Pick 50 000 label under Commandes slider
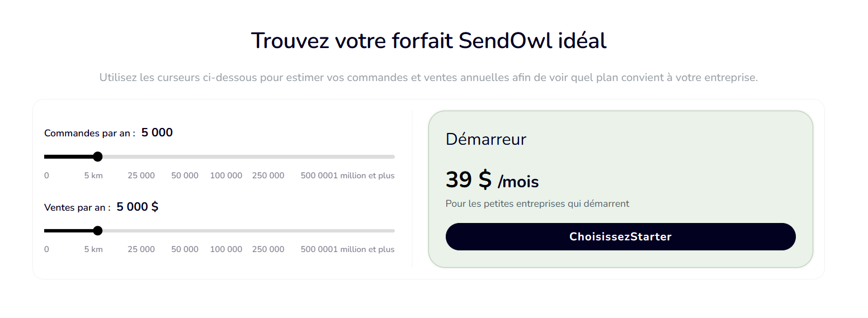The height and width of the screenshot is (318, 868). click(185, 175)
